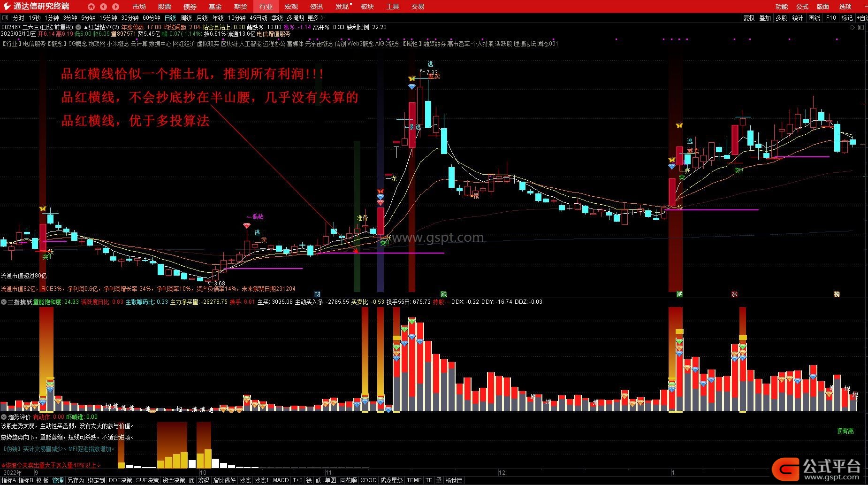Click 另存为 in bottom bar
Image resolution: width=868 pixels, height=485 pixels.
76,480
